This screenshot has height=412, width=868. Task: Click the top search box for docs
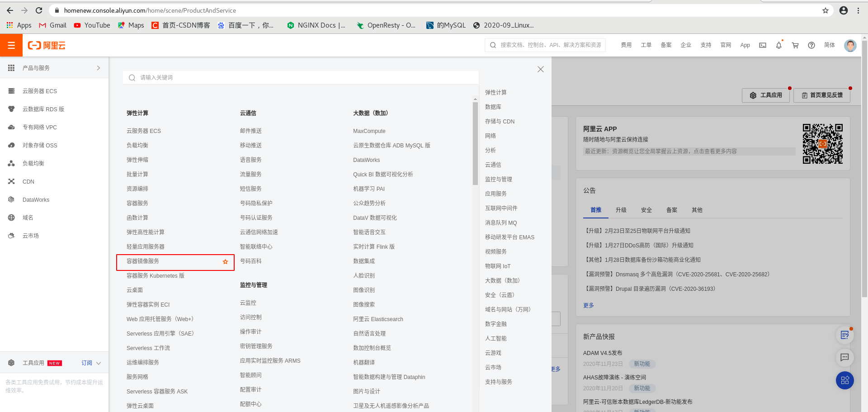tap(545, 45)
